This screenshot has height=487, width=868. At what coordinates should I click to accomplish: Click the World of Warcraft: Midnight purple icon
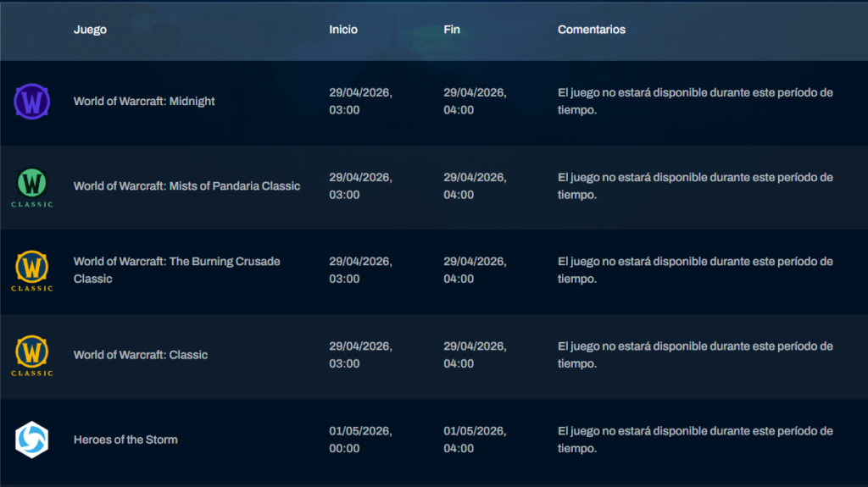click(x=32, y=102)
